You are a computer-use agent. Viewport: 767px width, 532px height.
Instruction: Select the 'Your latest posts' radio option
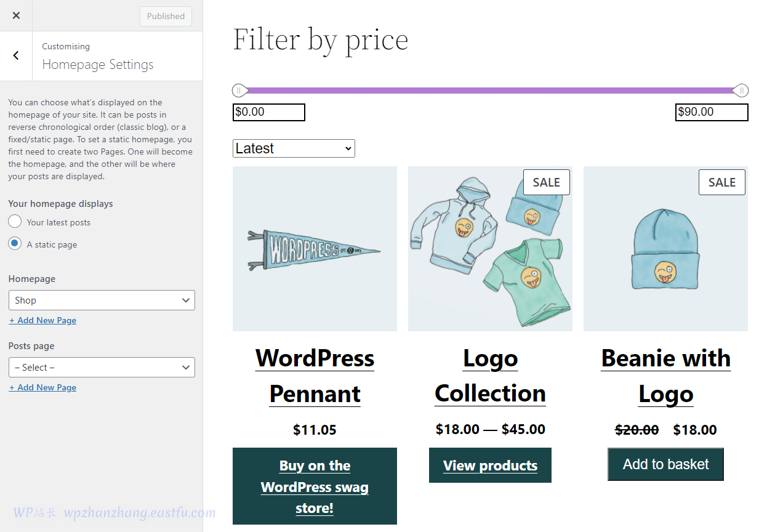point(15,222)
